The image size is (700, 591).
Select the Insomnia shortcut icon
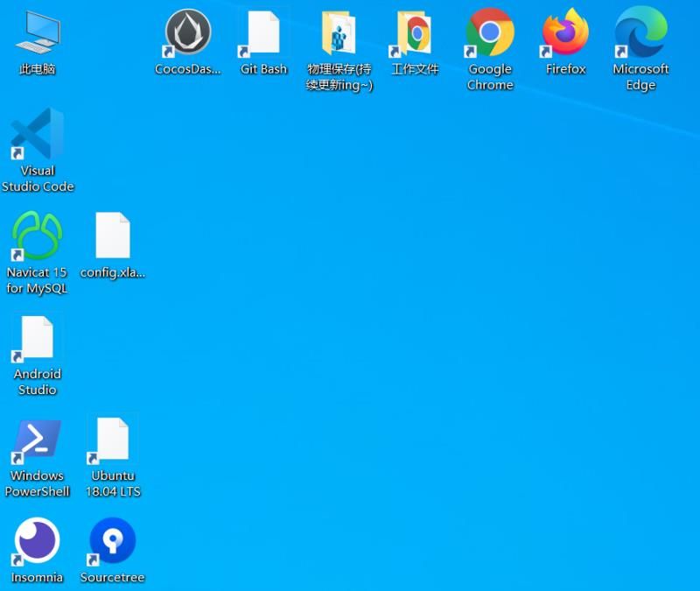38,541
